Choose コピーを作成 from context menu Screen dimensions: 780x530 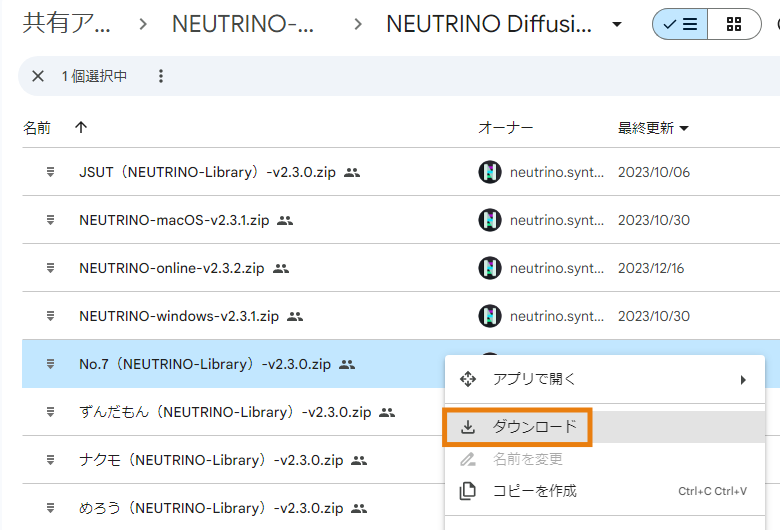click(x=604, y=491)
